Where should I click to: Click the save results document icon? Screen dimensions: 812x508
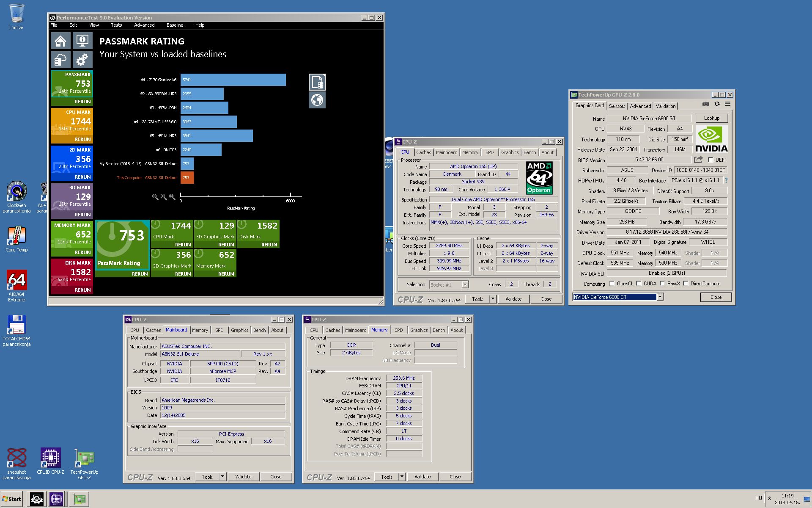click(317, 82)
